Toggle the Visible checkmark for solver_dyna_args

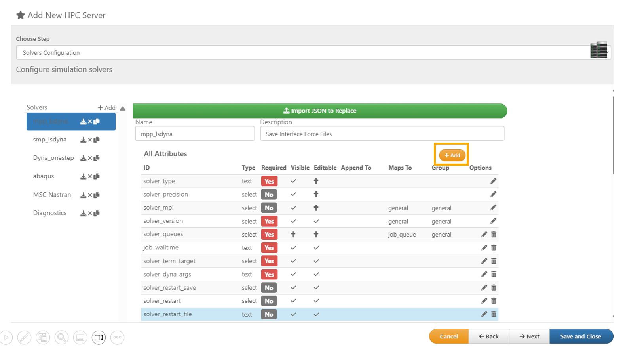point(293,274)
